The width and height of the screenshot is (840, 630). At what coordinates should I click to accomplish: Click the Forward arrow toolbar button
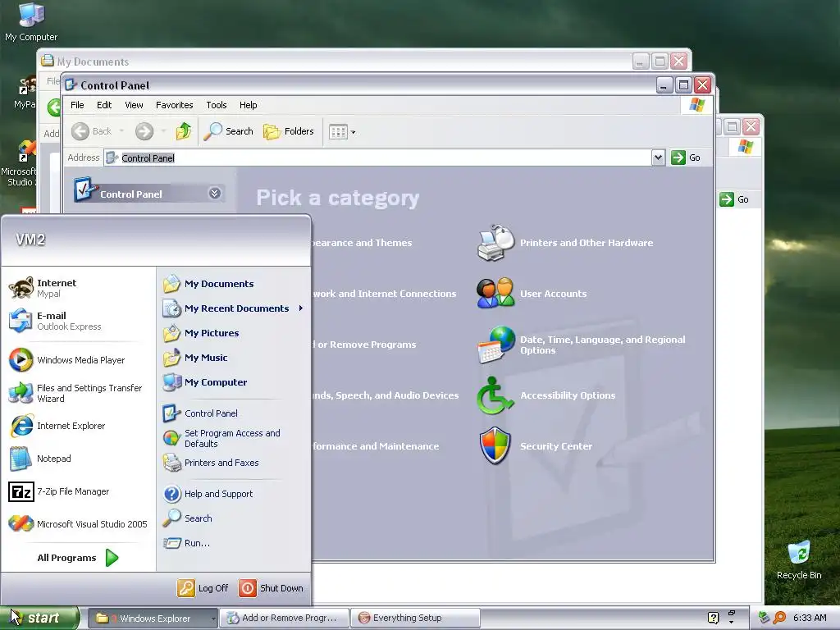pos(144,131)
